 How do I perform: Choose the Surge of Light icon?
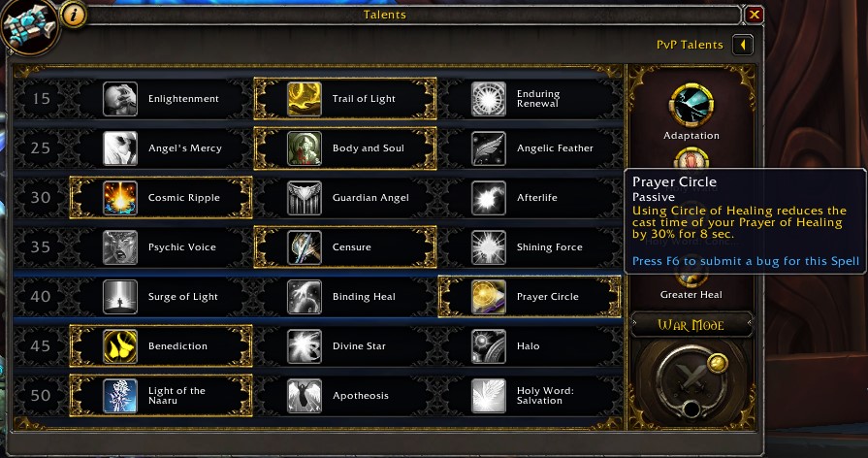tap(120, 297)
